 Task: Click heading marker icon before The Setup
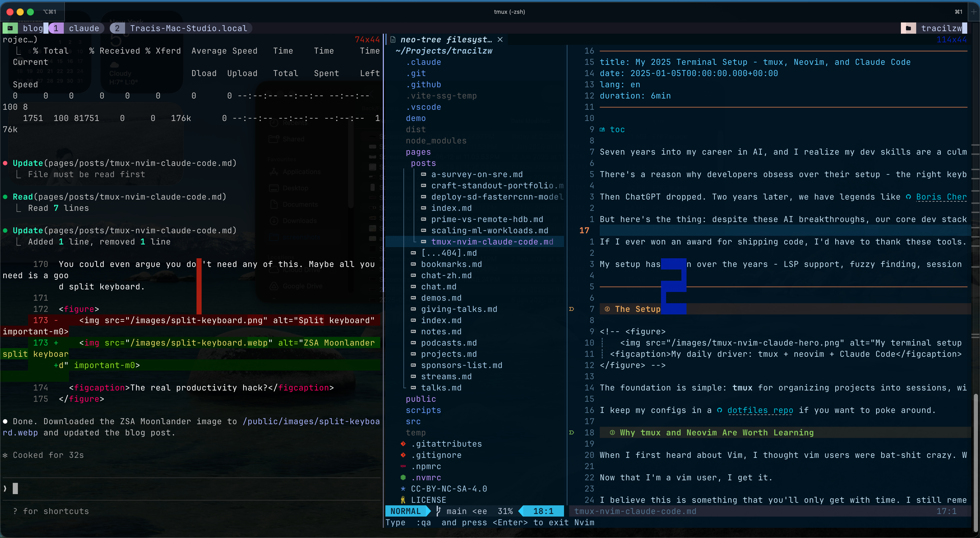click(x=607, y=309)
